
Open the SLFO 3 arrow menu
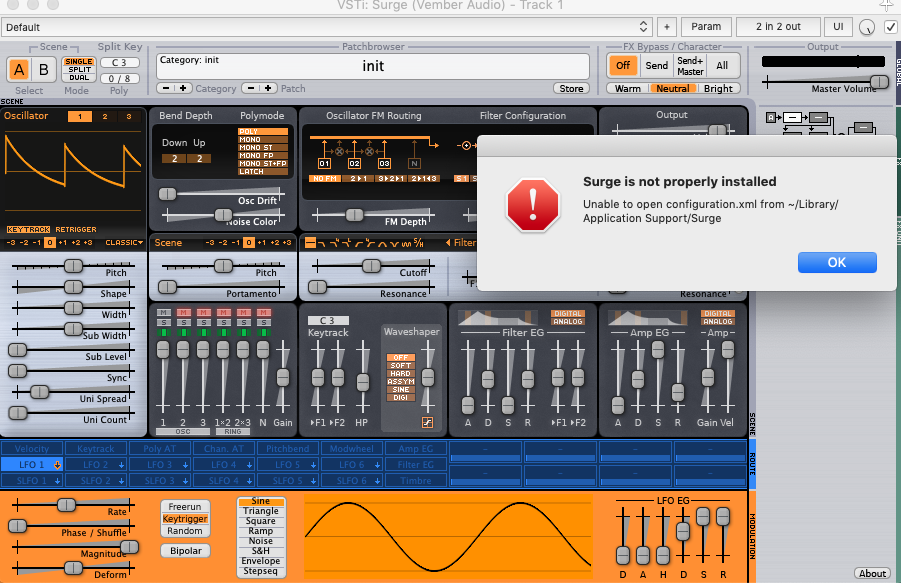[186, 481]
